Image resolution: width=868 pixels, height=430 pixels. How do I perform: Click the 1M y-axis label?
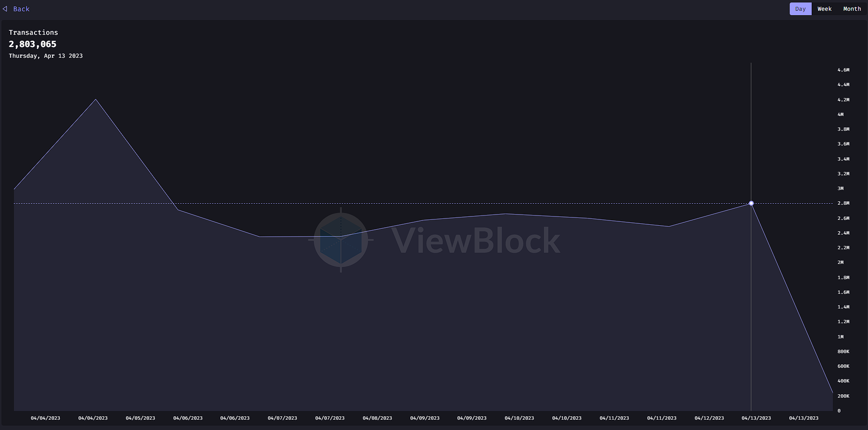tap(841, 337)
